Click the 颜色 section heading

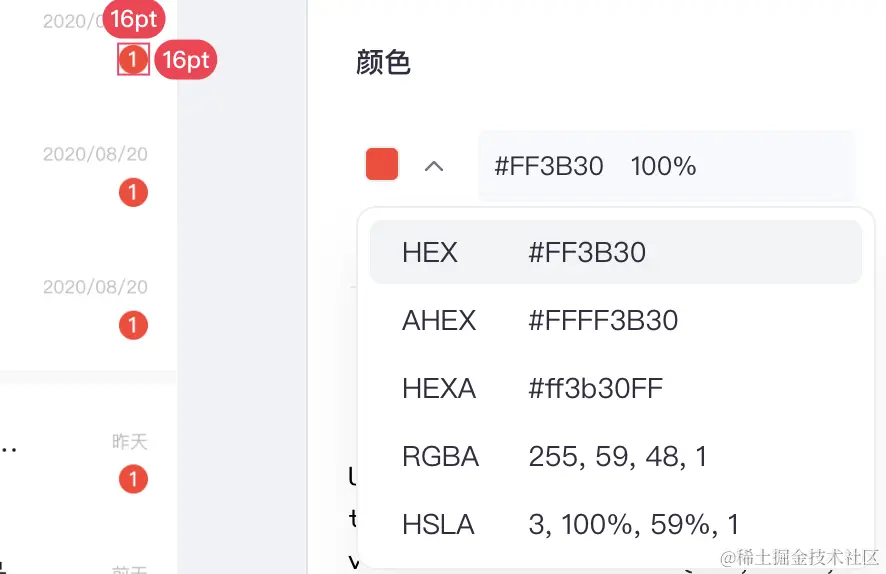click(383, 63)
